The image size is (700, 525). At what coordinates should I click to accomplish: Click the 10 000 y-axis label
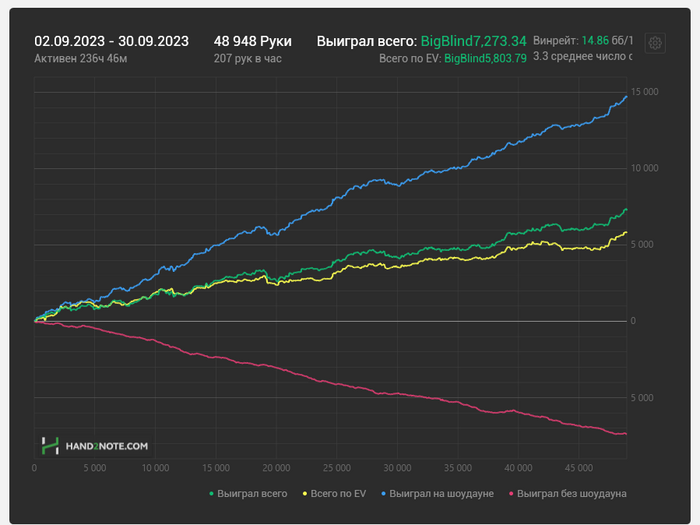pyautogui.click(x=644, y=168)
